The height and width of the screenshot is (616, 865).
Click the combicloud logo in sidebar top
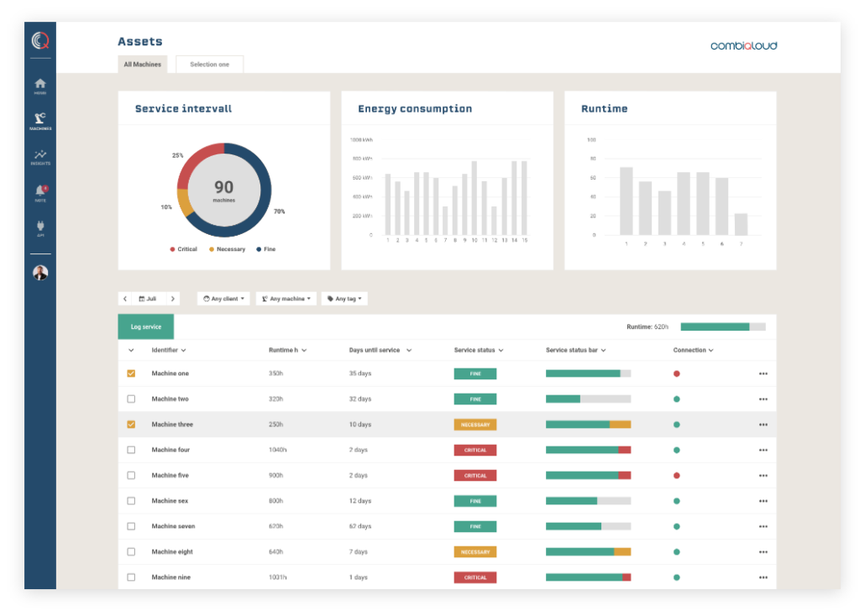[x=39, y=39]
